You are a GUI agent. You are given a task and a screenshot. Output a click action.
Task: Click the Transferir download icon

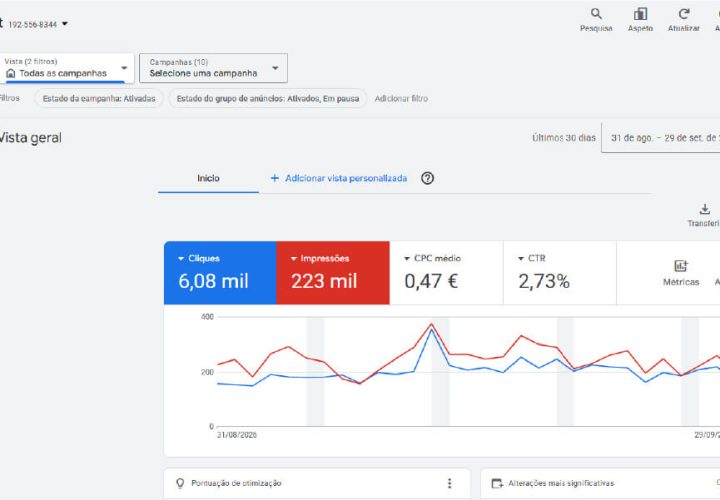(x=705, y=209)
